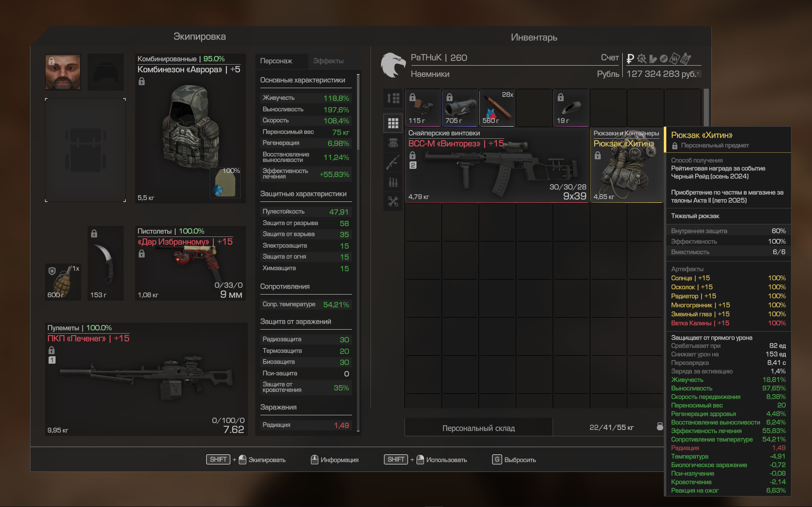The image size is (812, 507).
Task: Click the 127 324 283 руб. balance
Action: [661, 74]
